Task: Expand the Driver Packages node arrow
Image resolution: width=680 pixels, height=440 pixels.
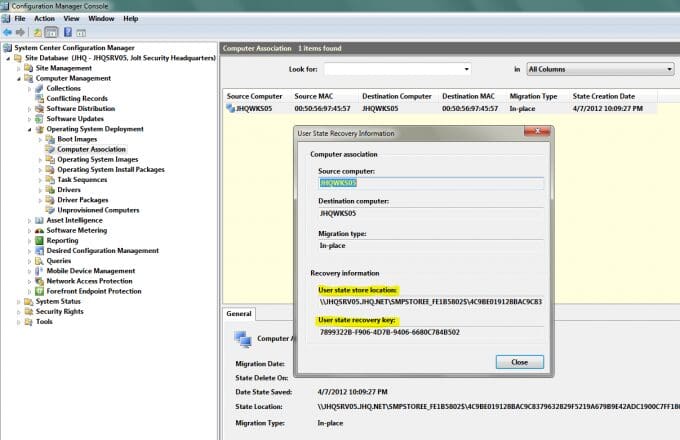Action: click(40, 200)
